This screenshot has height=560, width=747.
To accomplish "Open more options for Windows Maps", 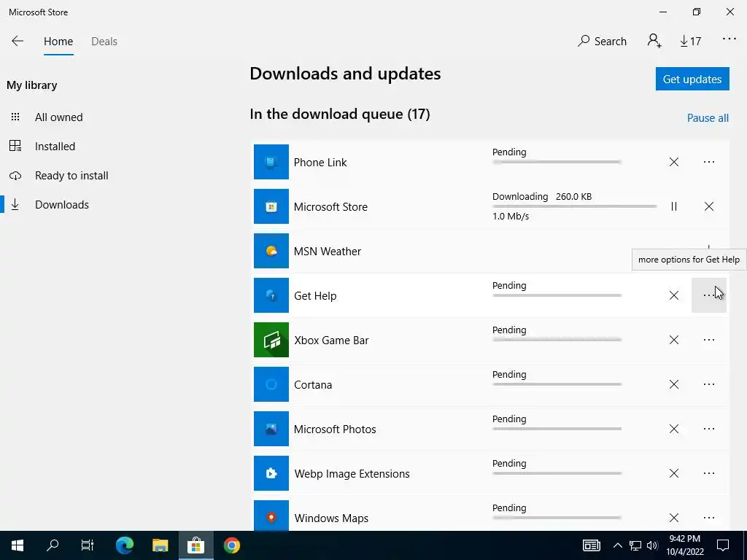I will pos(709,518).
